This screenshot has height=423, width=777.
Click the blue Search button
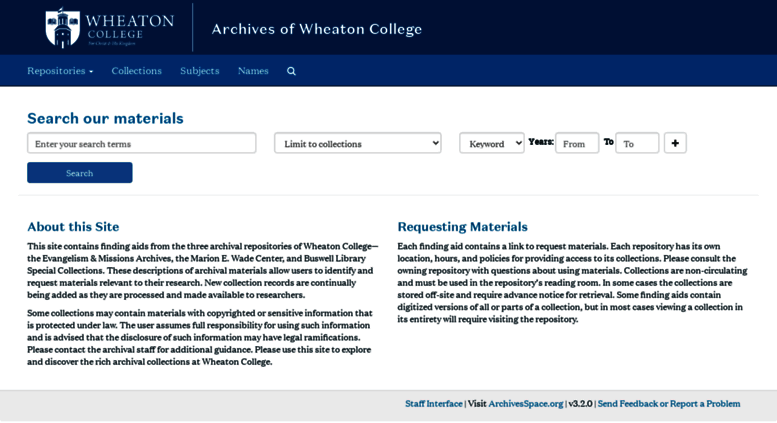pos(80,173)
